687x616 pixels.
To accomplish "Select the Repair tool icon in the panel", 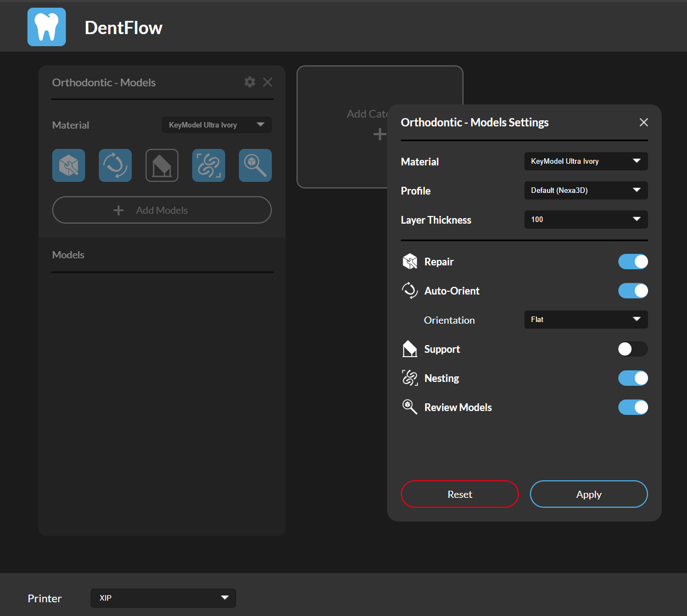I will click(x=68, y=165).
